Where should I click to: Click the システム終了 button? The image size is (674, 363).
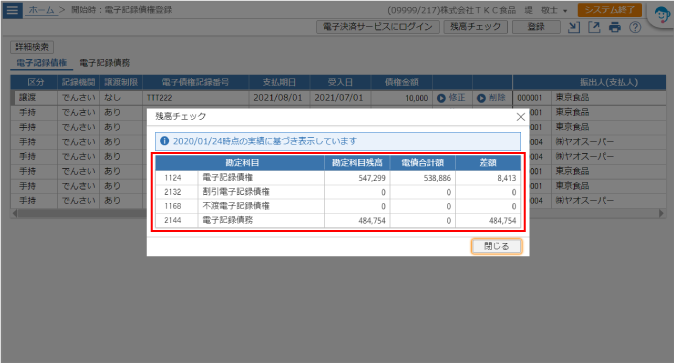(610, 10)
